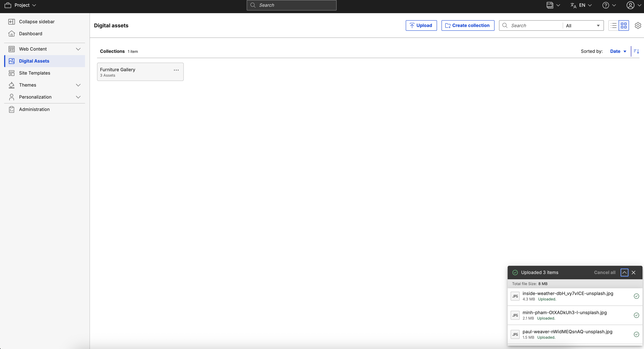Expand the Personalization section
Image resolution: width=644 pixels, height=349 pixels.
(x=78, y=97)
